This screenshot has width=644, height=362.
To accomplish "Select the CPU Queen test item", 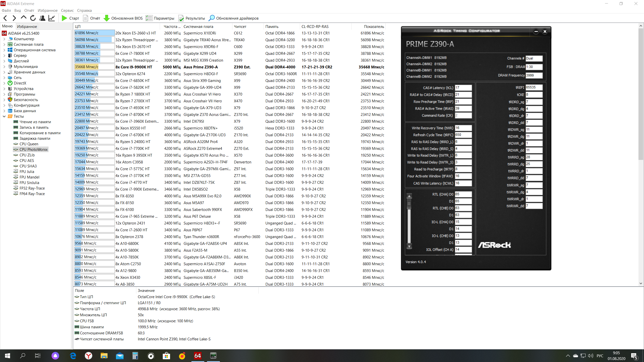I will point(29,144).
